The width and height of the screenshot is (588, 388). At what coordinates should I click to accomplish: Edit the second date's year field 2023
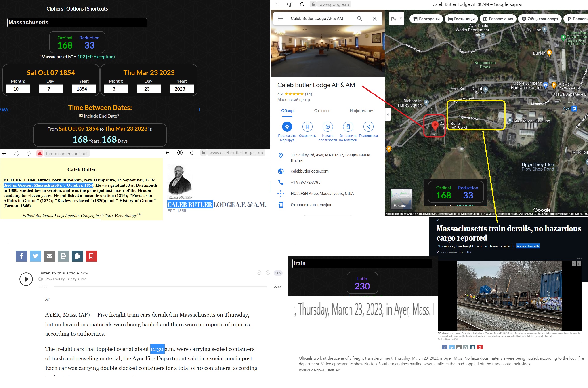pos(182,89)
